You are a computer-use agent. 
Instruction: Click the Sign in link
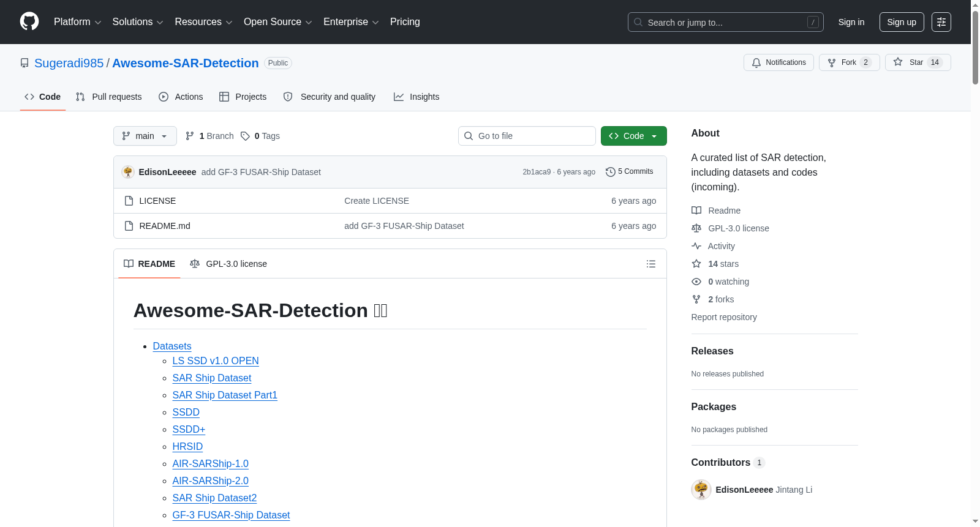[851, 22]
